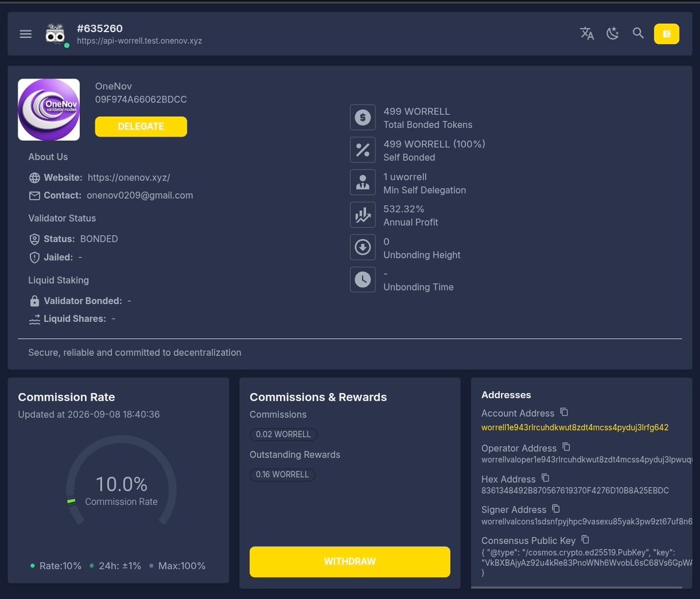Click the person icon for Min Self Delegation
The width and height of the screenshot is (700, 599).
363,183
